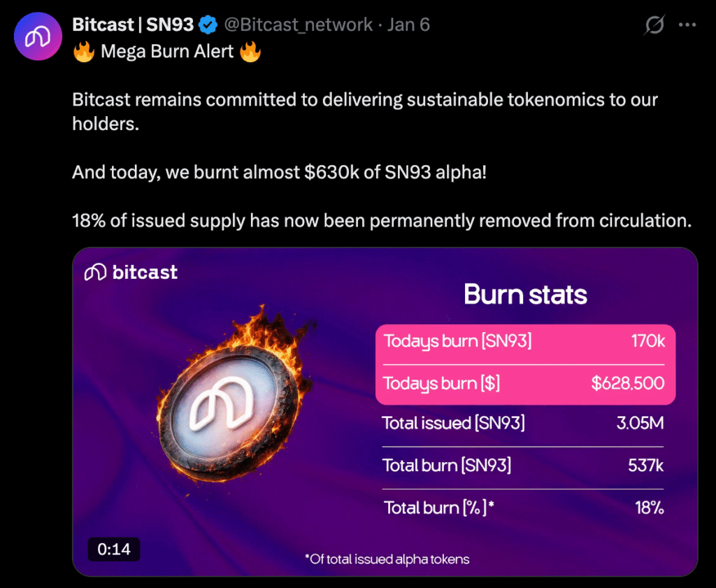Click the Total burn [SN93] 537k row
The width and height of the screenshot is (716, 588).
524,465
